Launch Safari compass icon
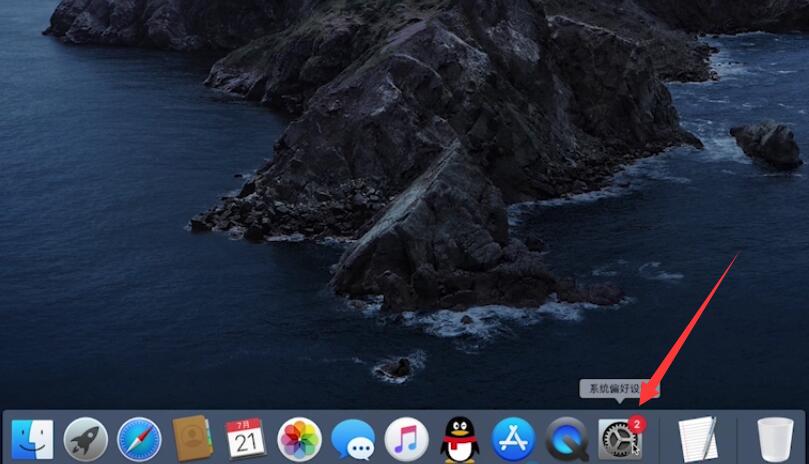The height and width of the screenshot is (464, 809). coord(139,439)
